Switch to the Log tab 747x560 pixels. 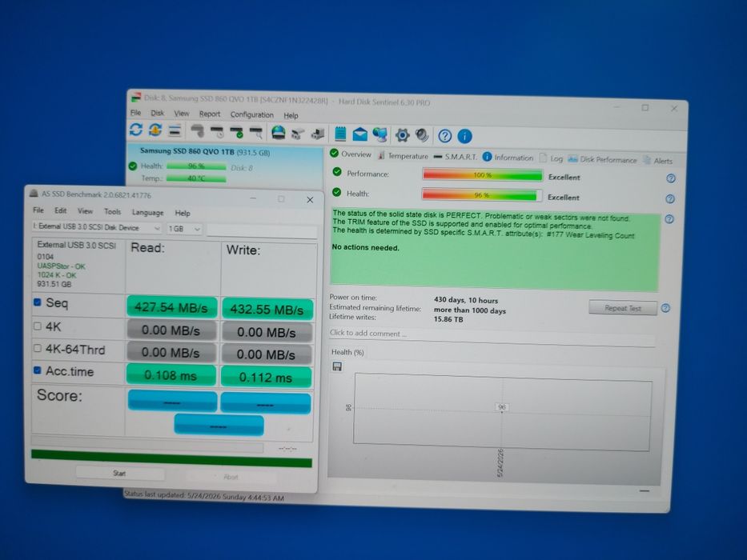(x=551, y=158)
